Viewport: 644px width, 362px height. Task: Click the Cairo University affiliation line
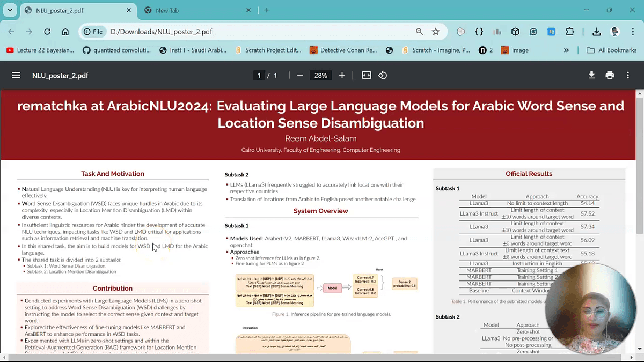click(x=321, y=150)
